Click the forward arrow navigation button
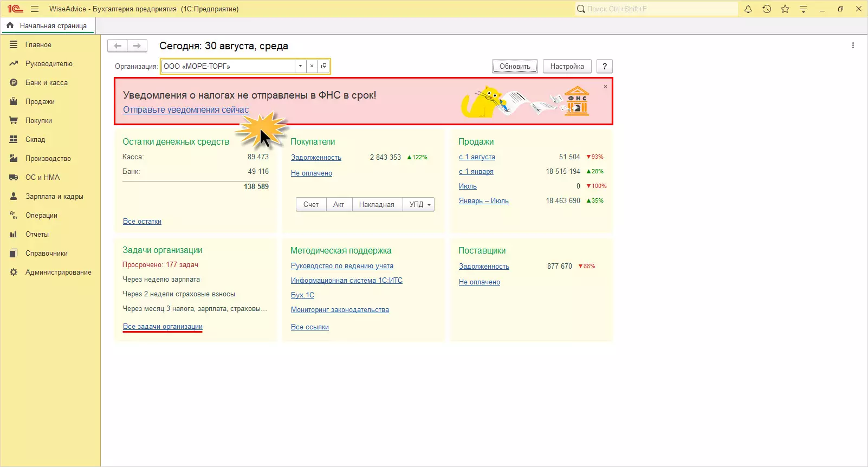The height and width of the screenshot is (467, 868). 137,46
